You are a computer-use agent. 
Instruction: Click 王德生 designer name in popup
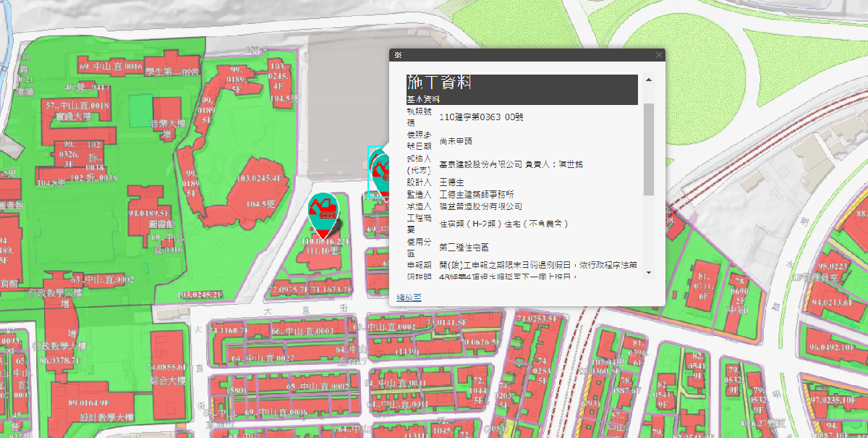[x=451, y=182]
